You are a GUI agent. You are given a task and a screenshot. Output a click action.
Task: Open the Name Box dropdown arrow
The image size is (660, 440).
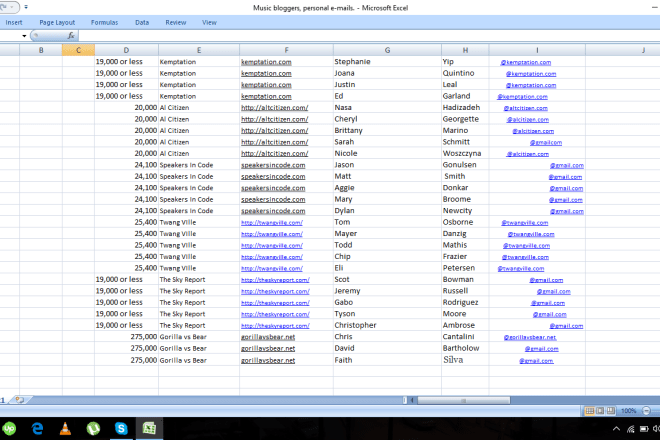(x=24, y=36)
